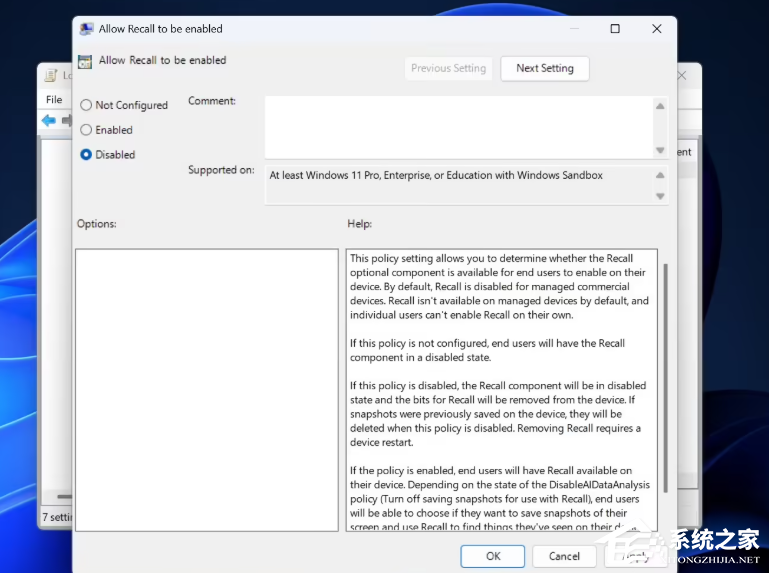This screenshot has height=573, width=769.
Task: Click the policy setting icon beside heading
Action: pos(85,61)
